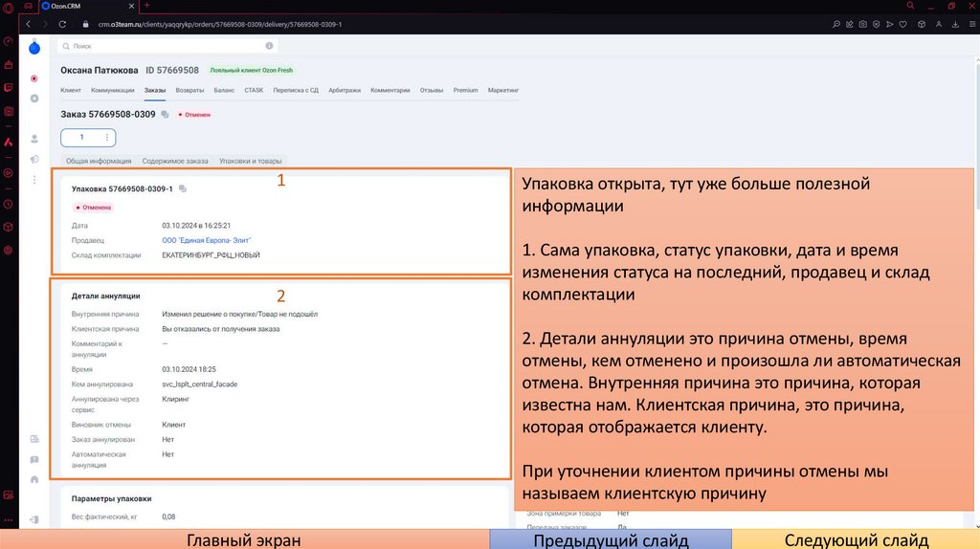Click the svc_lsplt_central_facade value
Viewport: 980px width, 549px height.
pyautogui.click(x=199, y=384)
